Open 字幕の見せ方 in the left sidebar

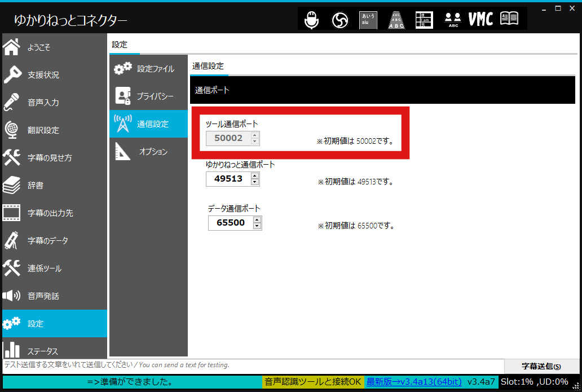[55, 158]
